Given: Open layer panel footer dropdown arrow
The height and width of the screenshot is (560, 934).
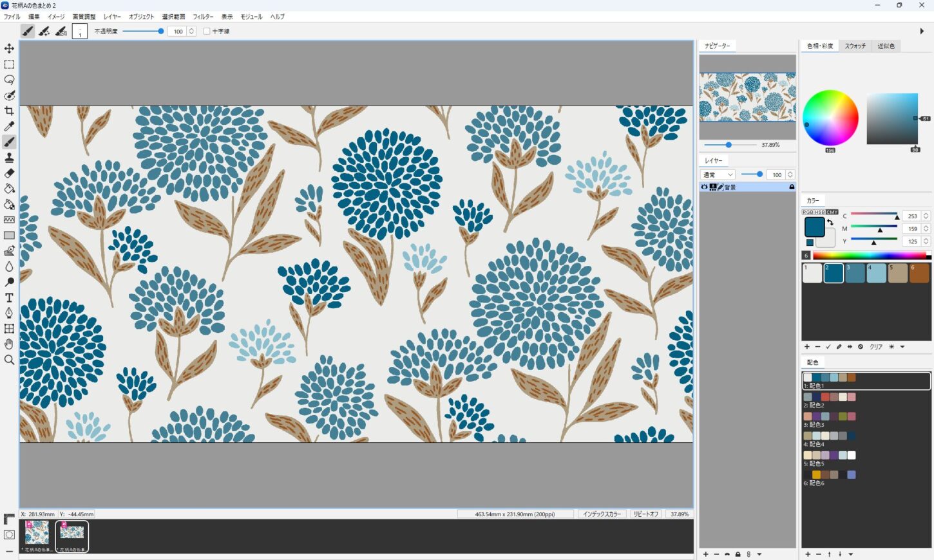Looking at the screenshot, I should coord(759,554).
